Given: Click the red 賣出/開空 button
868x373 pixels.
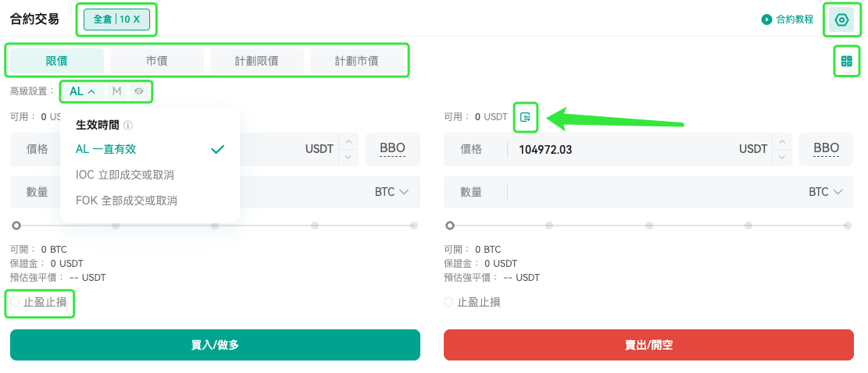Looking at the screenshot, I should (x=648, y=345).
